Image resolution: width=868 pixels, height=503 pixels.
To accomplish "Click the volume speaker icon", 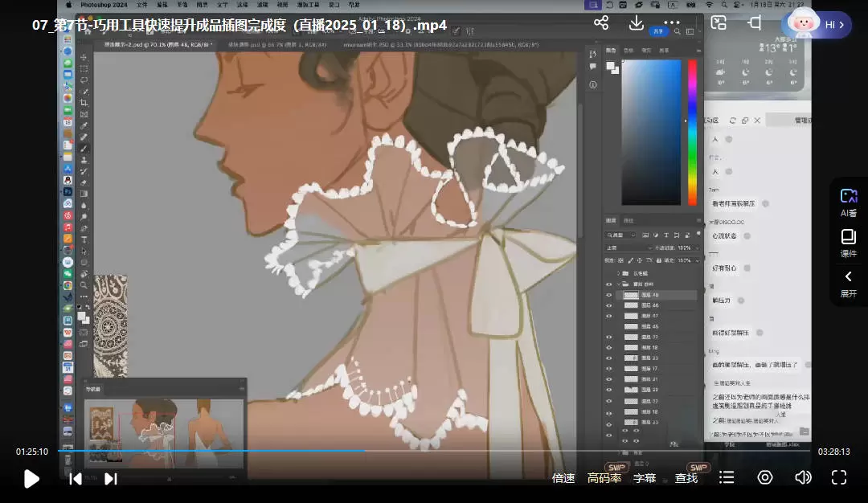I will (803, 477).
